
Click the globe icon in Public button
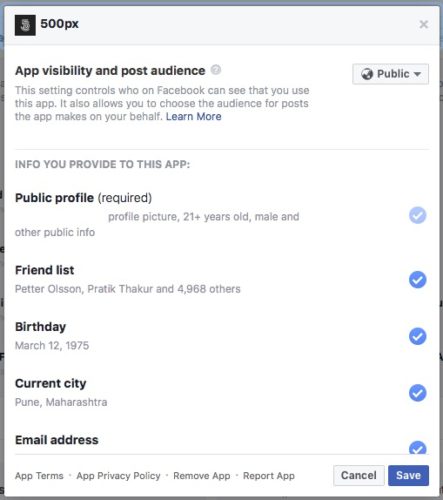tap(367, 74)
